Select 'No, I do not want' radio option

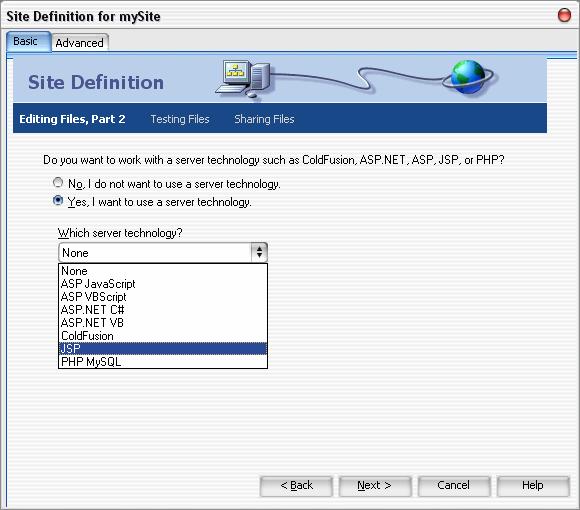click(58, 183)
